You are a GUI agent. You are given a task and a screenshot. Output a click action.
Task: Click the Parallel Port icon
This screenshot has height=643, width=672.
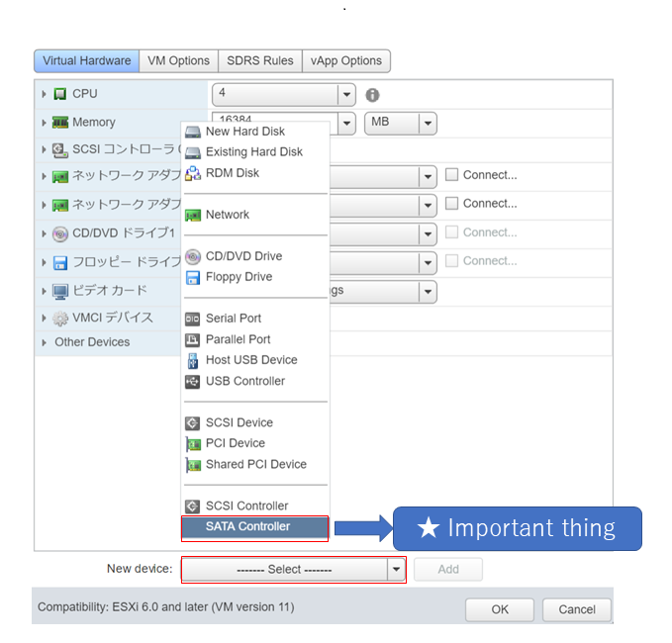coord(192,340)
